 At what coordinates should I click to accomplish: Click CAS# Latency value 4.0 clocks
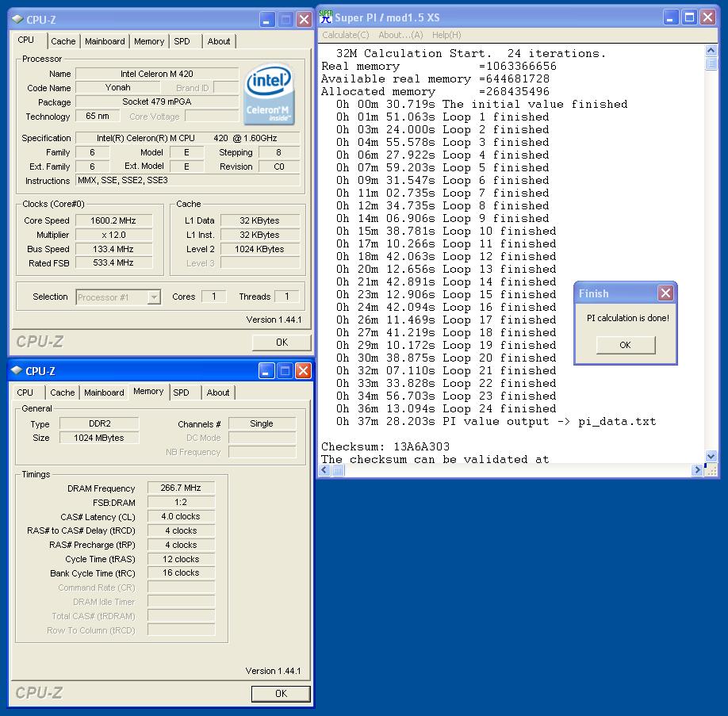(181, 516)
